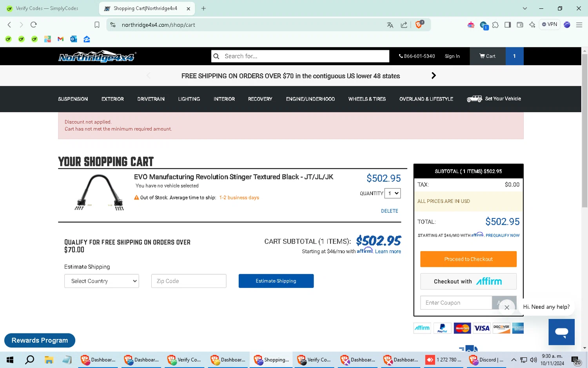This screenshot has height=368, width=588.
Task: Open the SUSPENSION menu
Action: 73,99
